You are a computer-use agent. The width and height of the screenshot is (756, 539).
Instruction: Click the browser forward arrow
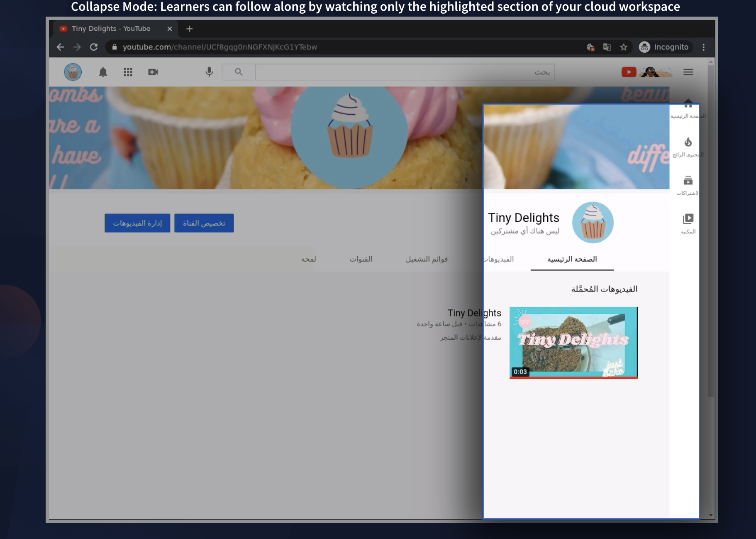pyautogui.click(x=77, y=47)
